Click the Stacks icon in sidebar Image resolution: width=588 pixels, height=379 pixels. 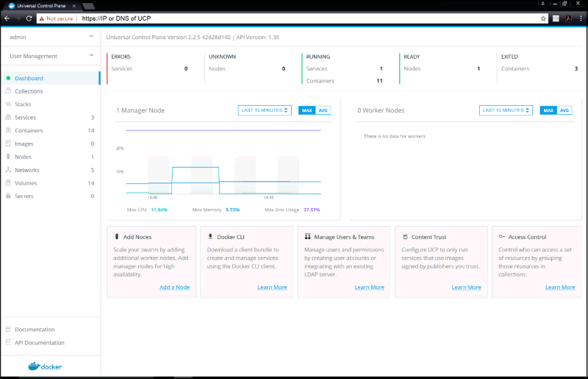(8, 105)
